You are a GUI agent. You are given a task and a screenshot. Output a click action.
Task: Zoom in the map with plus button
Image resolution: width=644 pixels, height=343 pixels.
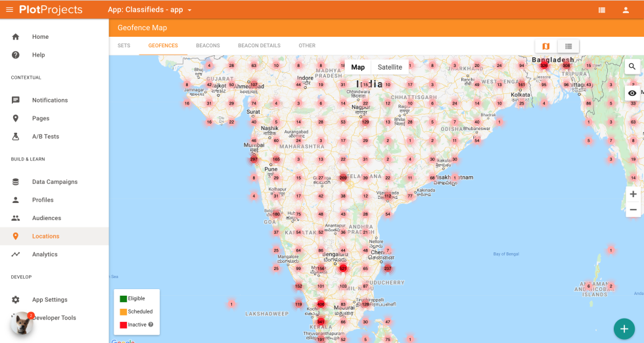(x=633, y=194)
